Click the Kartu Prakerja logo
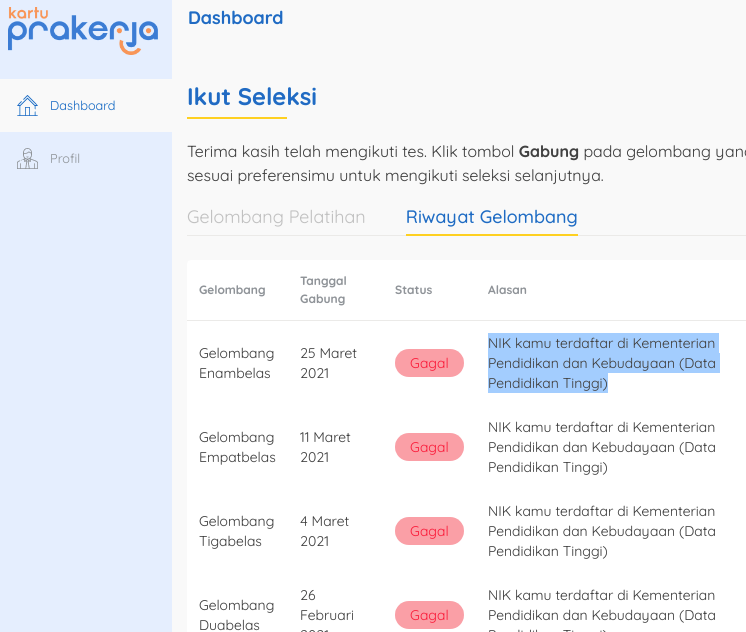746x632 pixels. click(83, 30)
